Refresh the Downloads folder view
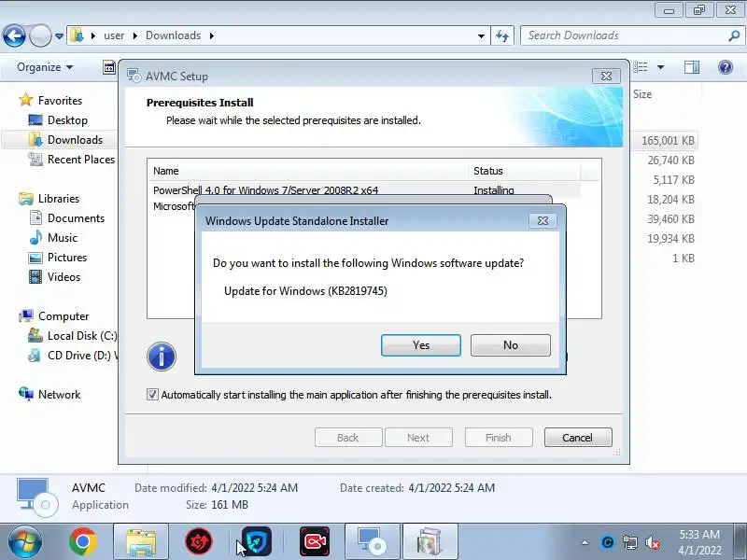Image resolution: width=747 pixels, height=560 pixels. 502,35
